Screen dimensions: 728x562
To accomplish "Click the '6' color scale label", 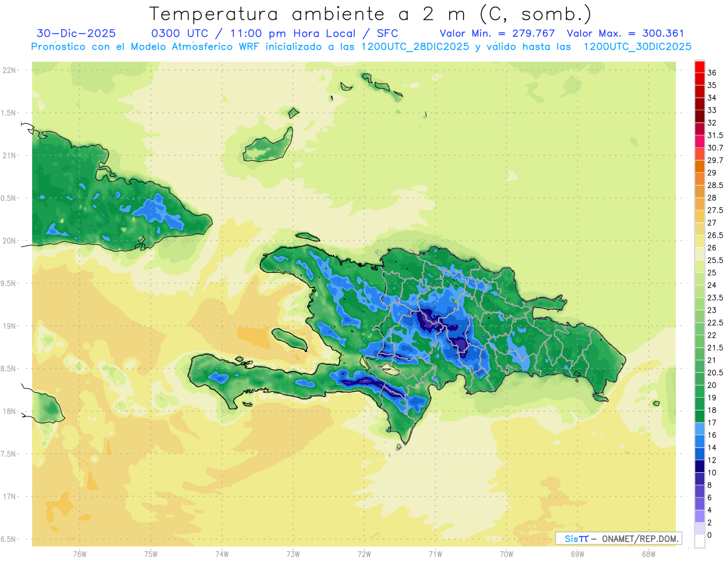I will tap(710, 498).
